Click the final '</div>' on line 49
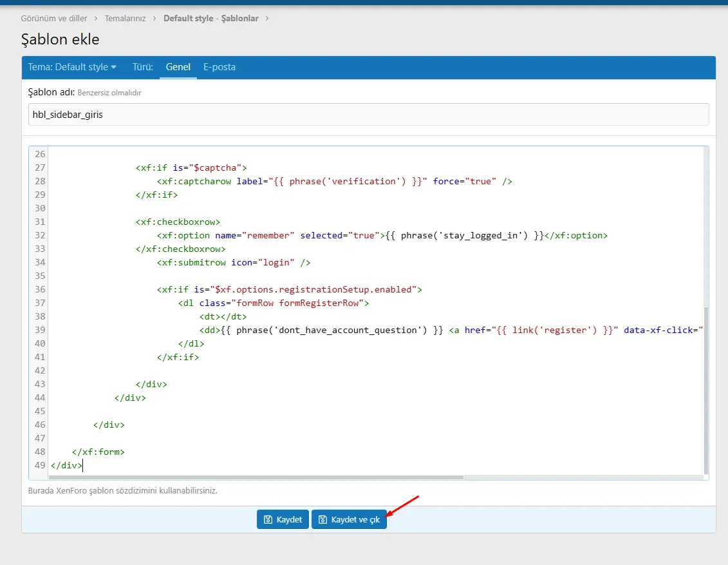The image size is (728, 565). click(x=66, y=465)
